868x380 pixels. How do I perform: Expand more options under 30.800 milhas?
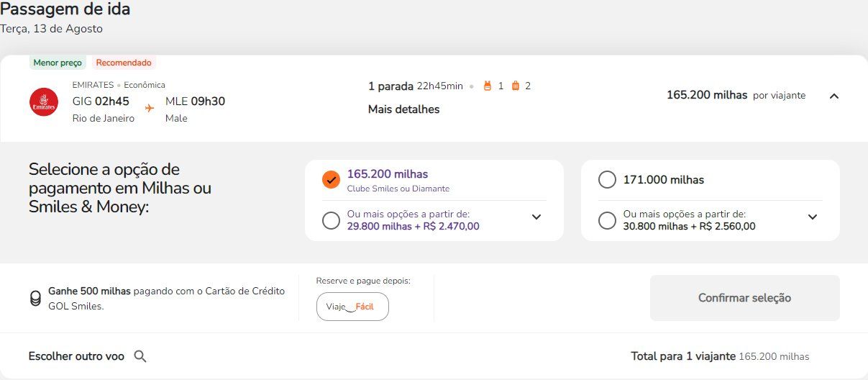pos(813,217)
